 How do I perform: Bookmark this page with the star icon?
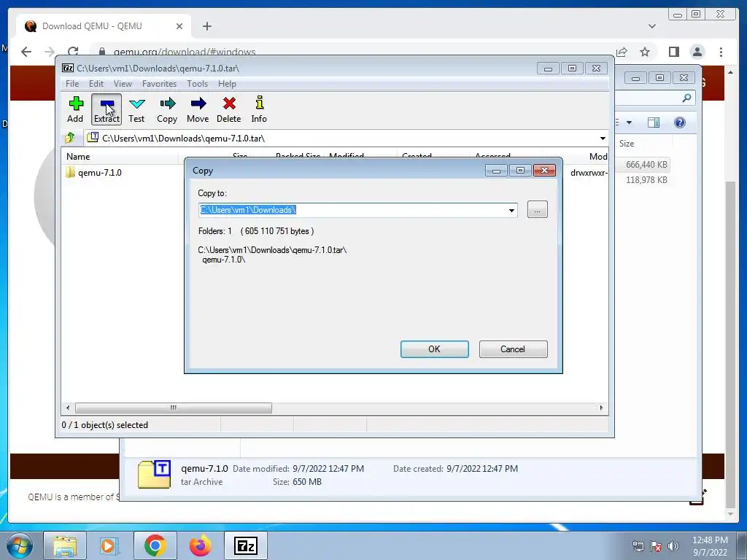pos(645,52)
